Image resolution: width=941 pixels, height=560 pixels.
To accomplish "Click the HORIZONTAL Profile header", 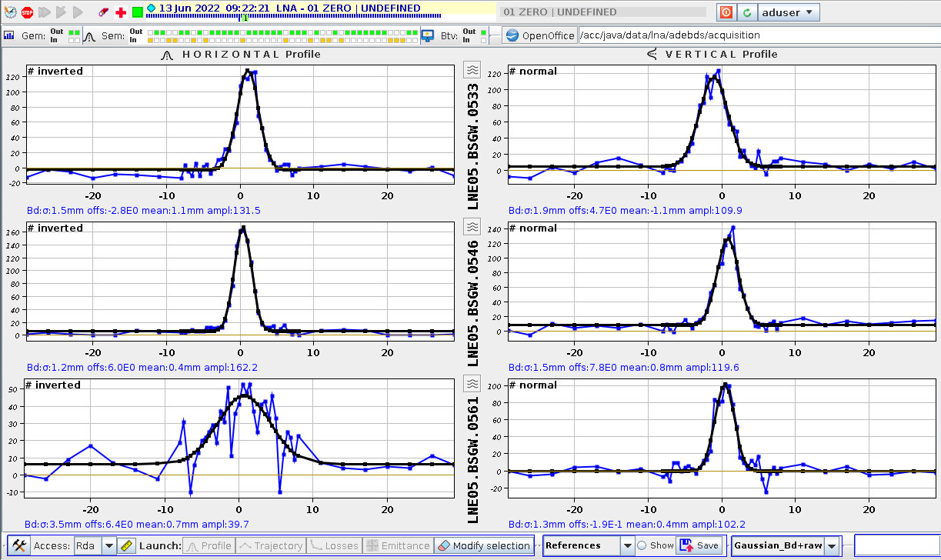I will coord(251,55).
